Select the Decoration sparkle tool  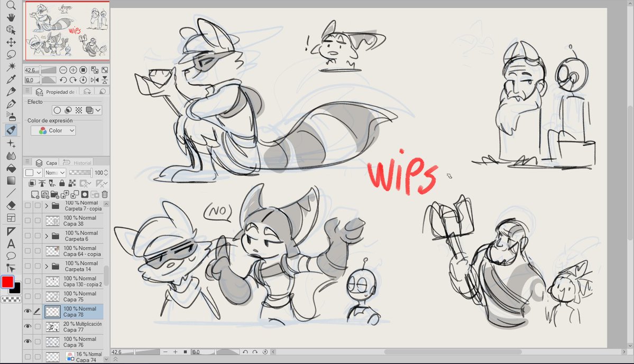click(x=11, y=143)
